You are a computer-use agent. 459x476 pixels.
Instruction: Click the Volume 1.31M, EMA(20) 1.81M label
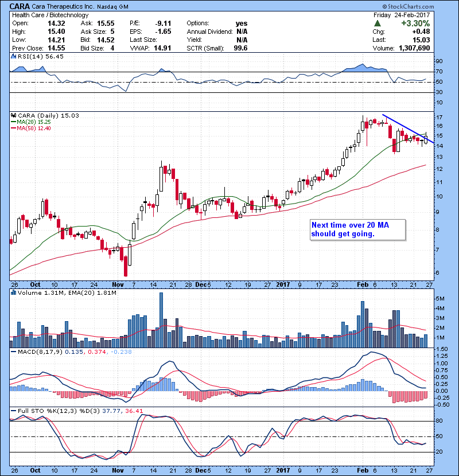[67, 292]
